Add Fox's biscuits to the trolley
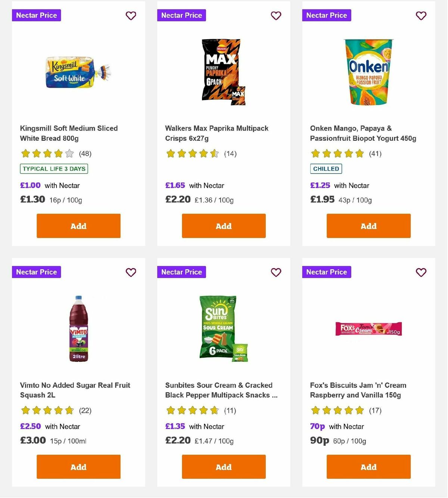448x498 pixels. (368, 467)
